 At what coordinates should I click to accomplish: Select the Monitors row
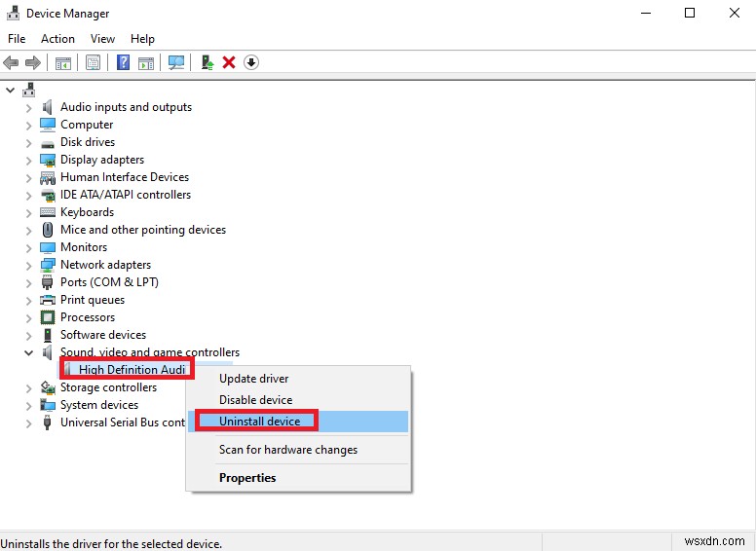(x=84, y=247)
